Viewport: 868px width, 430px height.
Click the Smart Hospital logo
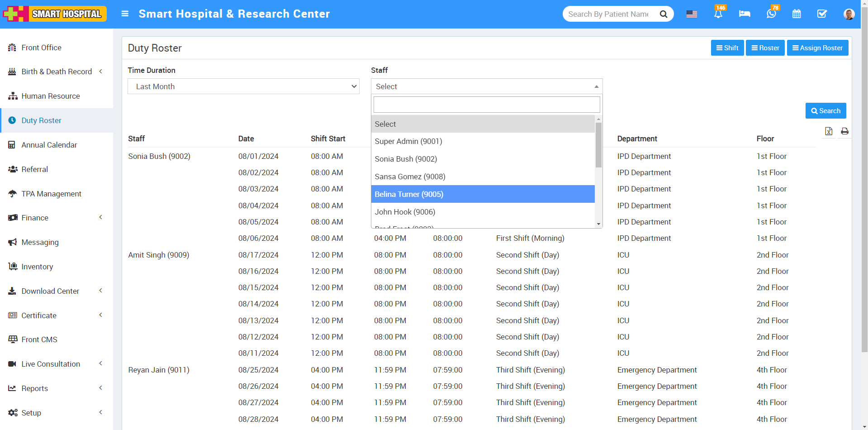pos(54,14)
